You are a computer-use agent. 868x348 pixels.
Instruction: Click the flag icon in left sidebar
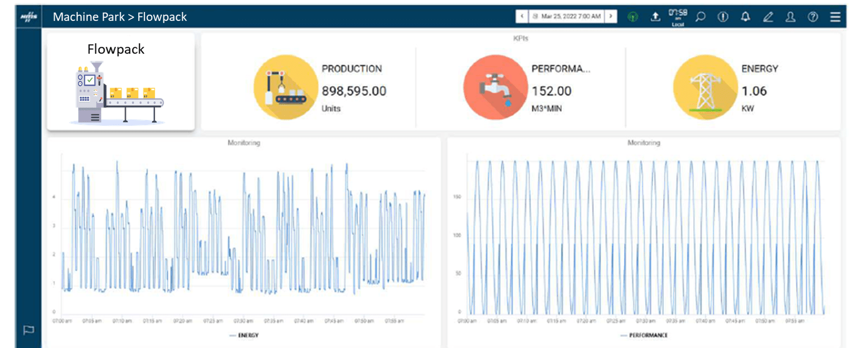click(x=28, y=330)
